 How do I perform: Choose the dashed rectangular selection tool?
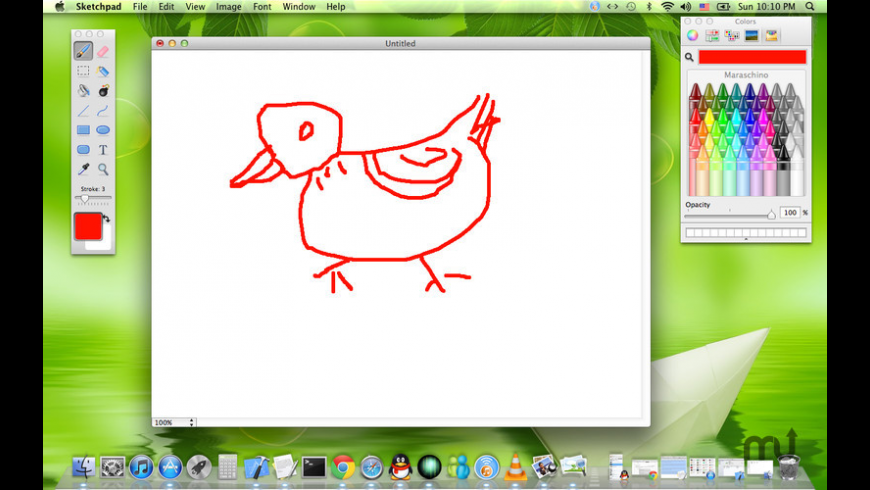[x=83, y=70]
